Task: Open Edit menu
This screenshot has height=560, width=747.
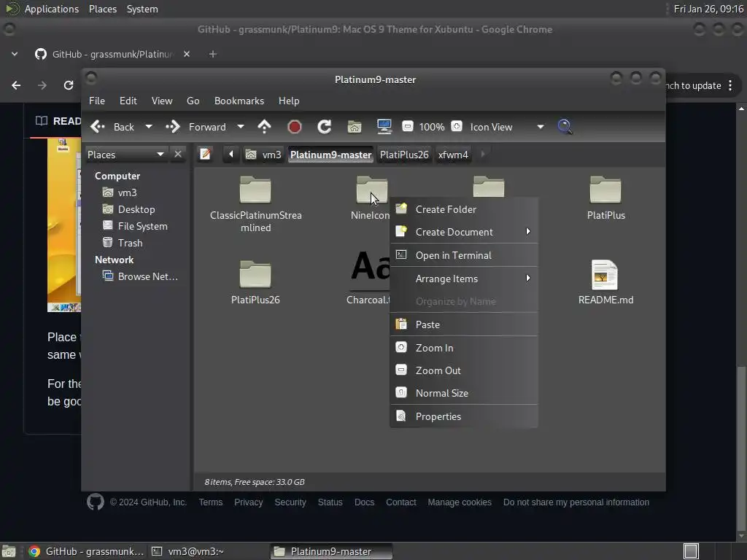Action: 128,101
